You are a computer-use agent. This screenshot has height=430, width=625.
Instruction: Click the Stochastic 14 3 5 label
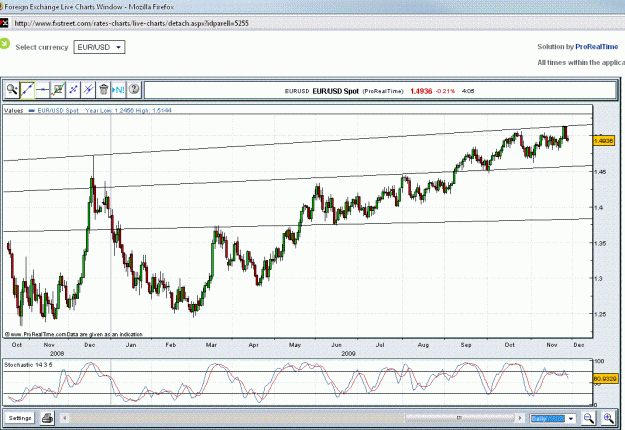pos(28,365)
